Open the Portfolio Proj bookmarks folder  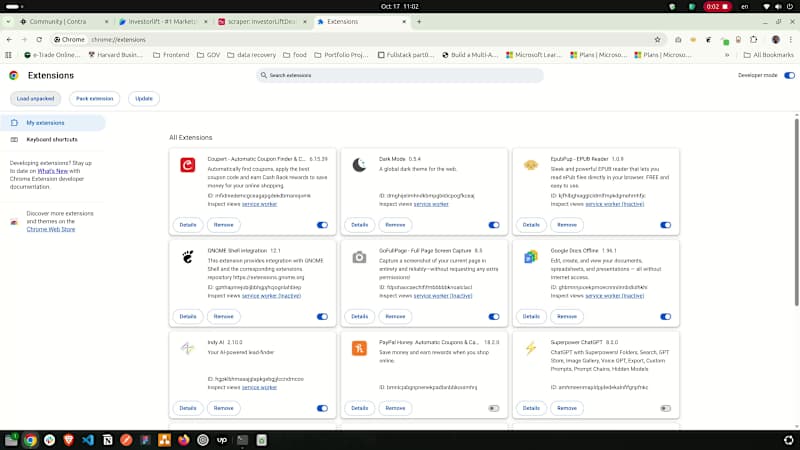pos(341,55)
